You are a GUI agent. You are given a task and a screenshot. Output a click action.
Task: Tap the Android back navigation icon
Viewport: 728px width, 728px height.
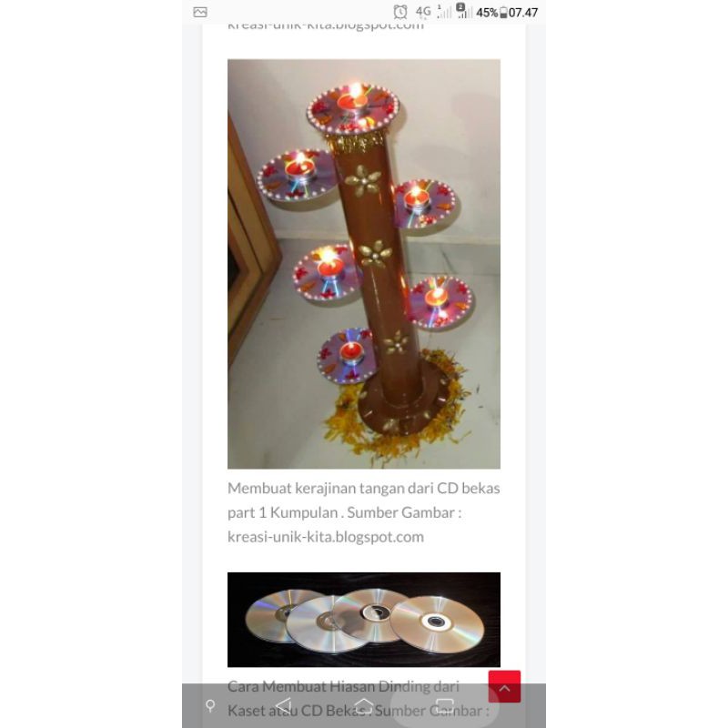pos(283,706)
